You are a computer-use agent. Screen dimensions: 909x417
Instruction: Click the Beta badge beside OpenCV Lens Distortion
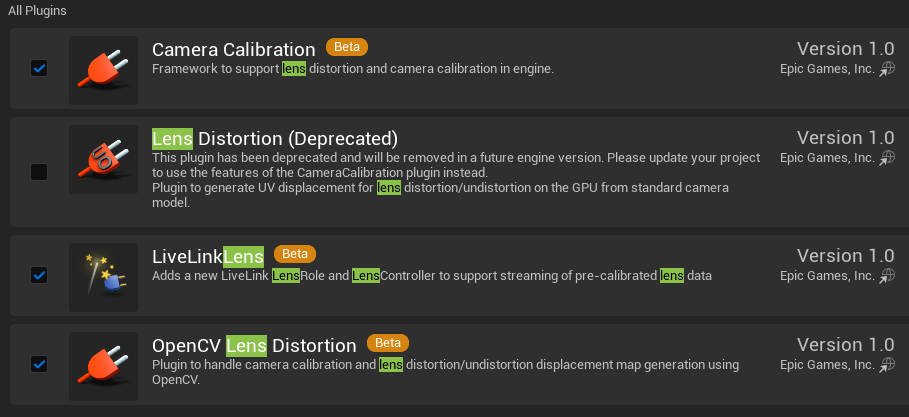388,343
